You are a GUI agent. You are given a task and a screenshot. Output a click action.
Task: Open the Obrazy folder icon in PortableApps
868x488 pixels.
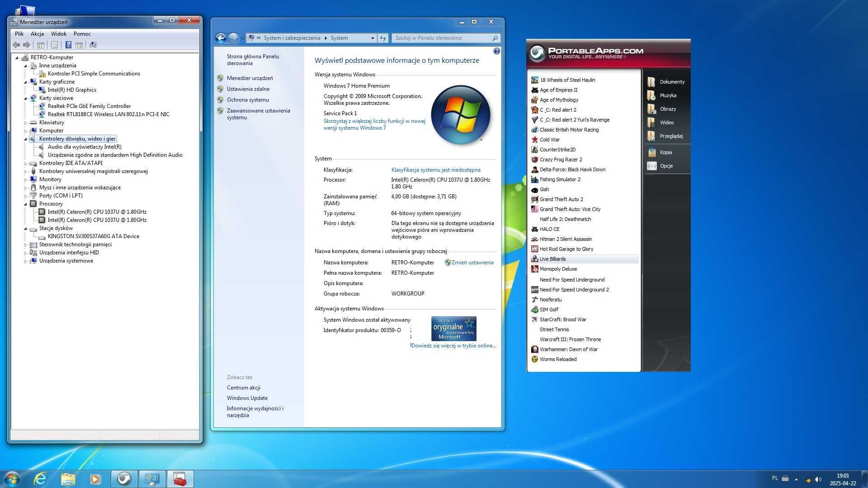[x=651, y=109]
